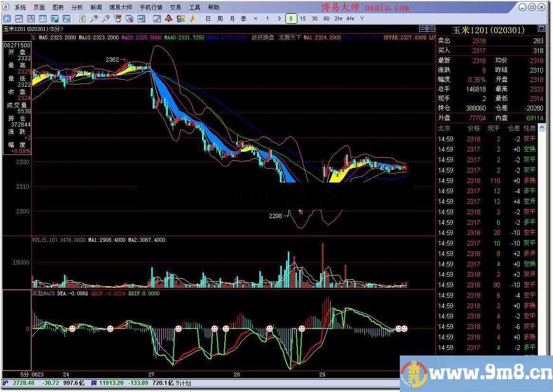Image resolution: width=553 pixels, height=392 pixels.
Task: Click the 卖出 ask price 2318
Action: pos(479,41)
